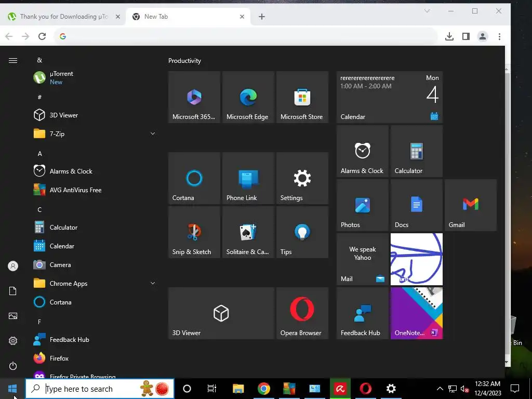Launch the Cortana tile
The width and height of the screenshot is (532, 399).
(194, 178)
